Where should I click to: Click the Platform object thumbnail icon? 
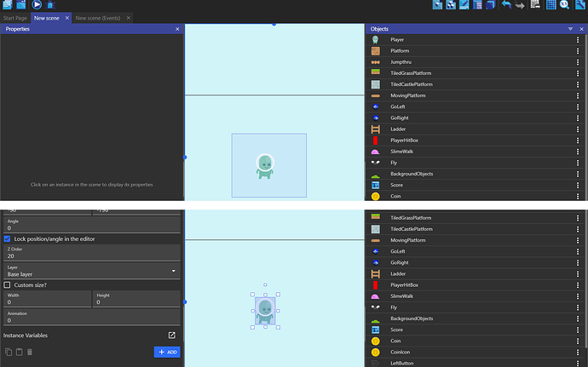pyautogui.click(x=375, y=50)
